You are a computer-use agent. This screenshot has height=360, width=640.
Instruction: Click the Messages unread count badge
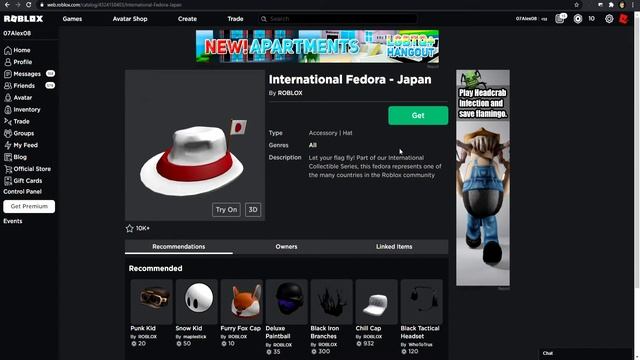click(50, 74)
